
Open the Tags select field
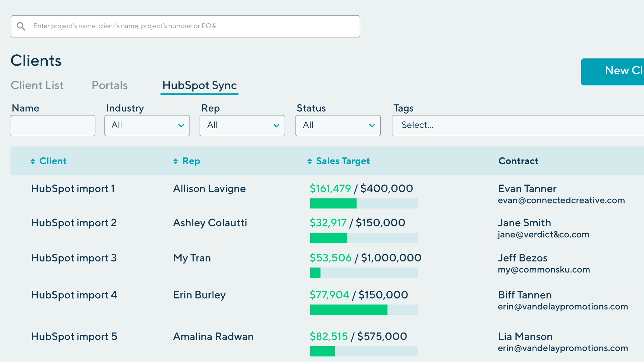pyautogui.click(x=517, y=126)
